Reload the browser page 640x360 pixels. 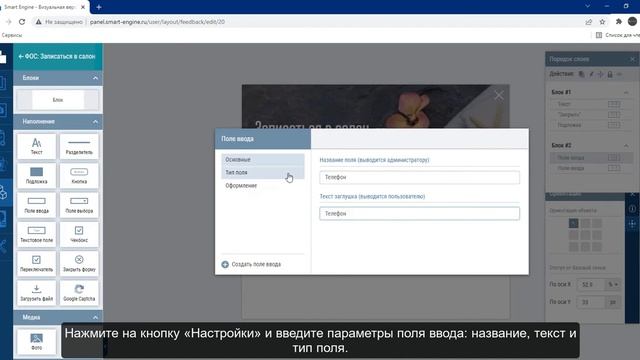pyautogui.click(x=22, y=22)
